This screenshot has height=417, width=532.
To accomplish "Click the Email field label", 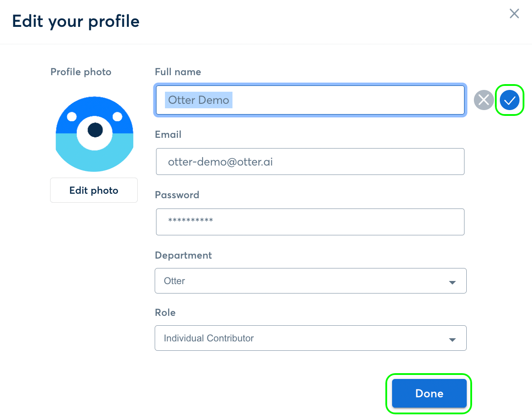I will tap(168, 135).
